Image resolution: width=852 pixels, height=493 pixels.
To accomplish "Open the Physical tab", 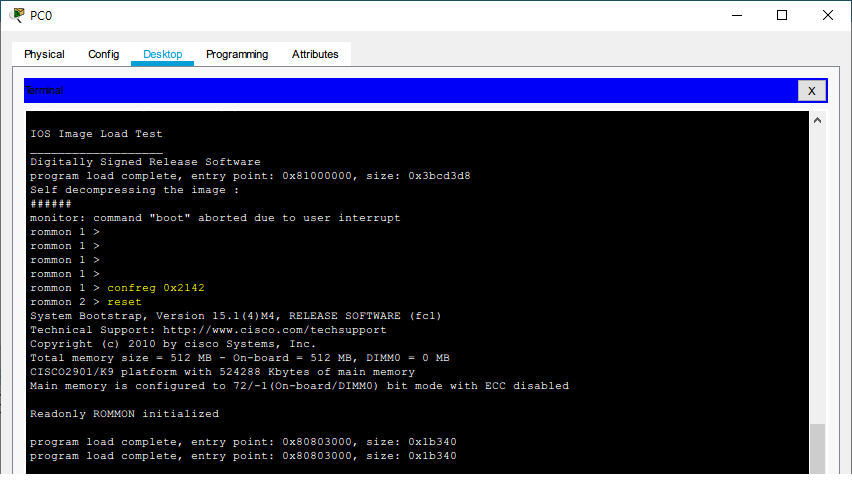I will click(44, 54).
